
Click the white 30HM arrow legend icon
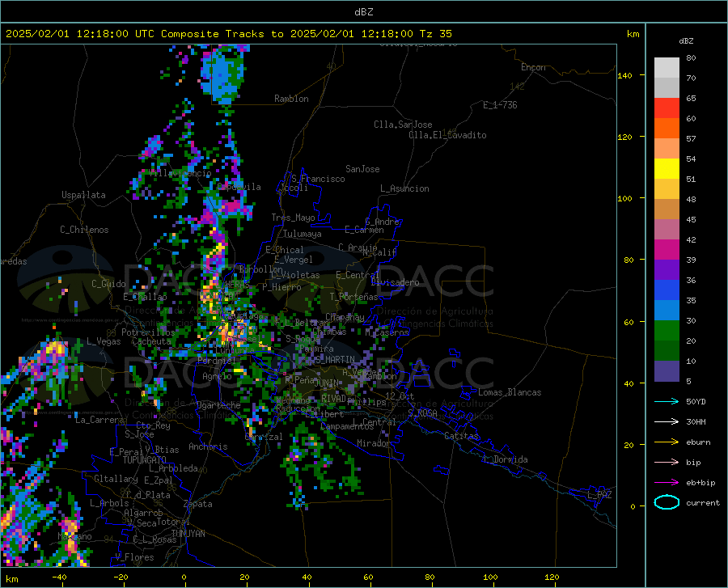coord(667,422)
